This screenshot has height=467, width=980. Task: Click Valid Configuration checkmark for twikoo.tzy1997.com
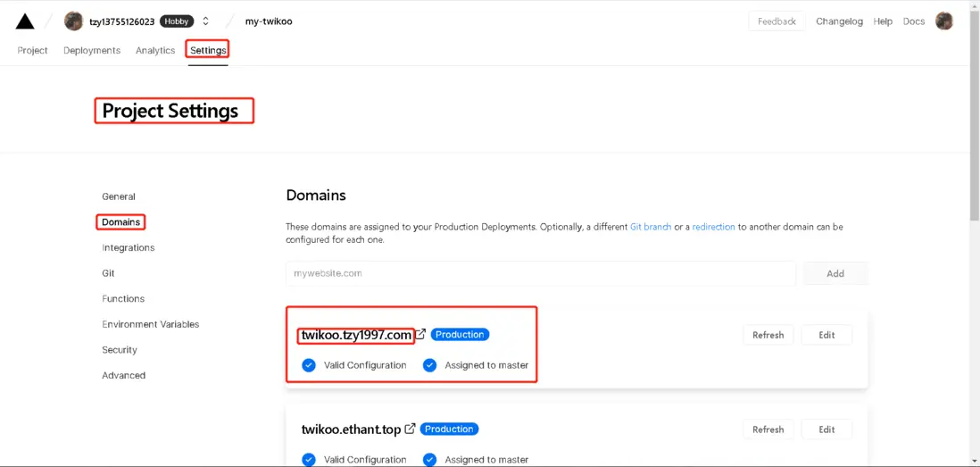pos(308,365)
